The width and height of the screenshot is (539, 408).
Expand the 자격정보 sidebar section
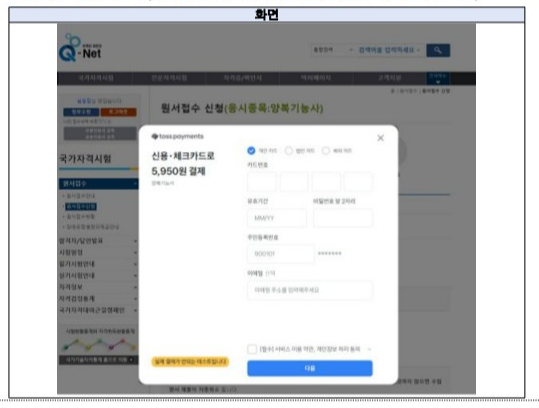(x=99, y=287)
